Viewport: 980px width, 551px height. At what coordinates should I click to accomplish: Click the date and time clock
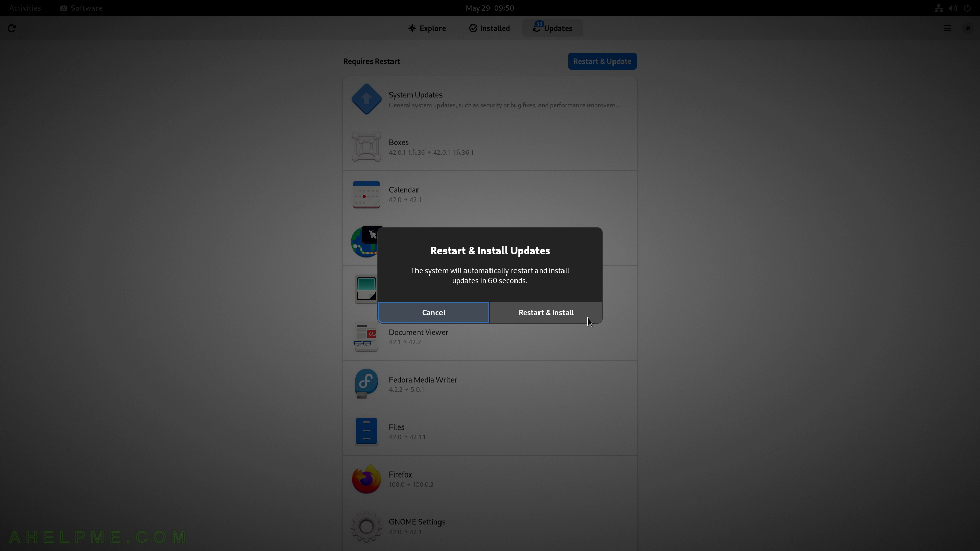(x=490, y=8)
